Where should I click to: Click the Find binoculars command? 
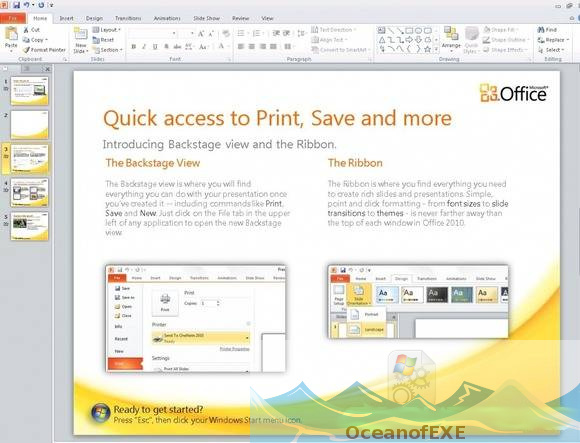pos(547,30)
